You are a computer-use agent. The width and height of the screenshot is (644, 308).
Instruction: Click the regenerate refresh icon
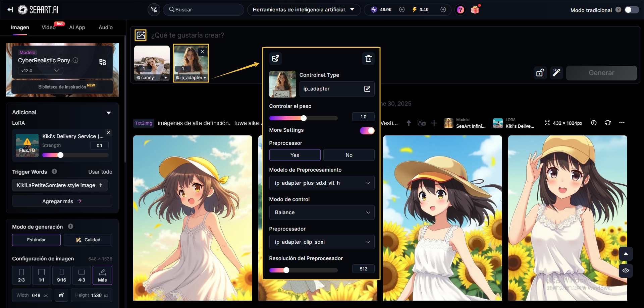click(x=607, y=123)
